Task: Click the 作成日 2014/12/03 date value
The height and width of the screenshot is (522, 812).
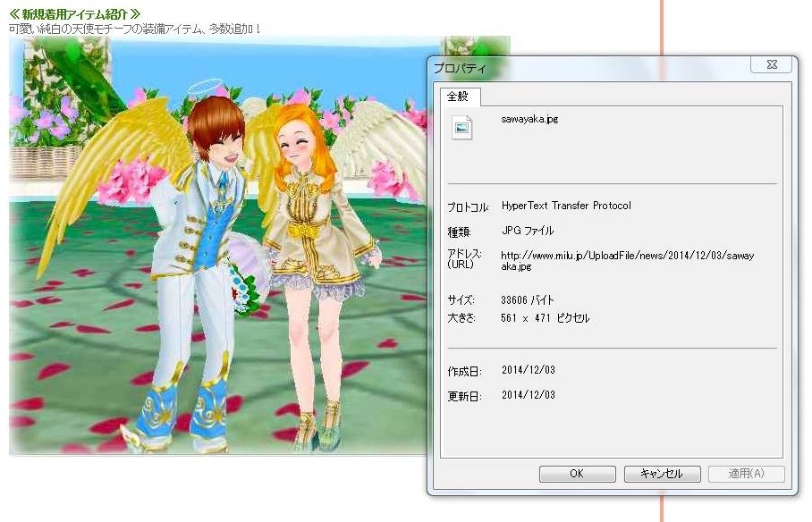Action: coord(529,370)
